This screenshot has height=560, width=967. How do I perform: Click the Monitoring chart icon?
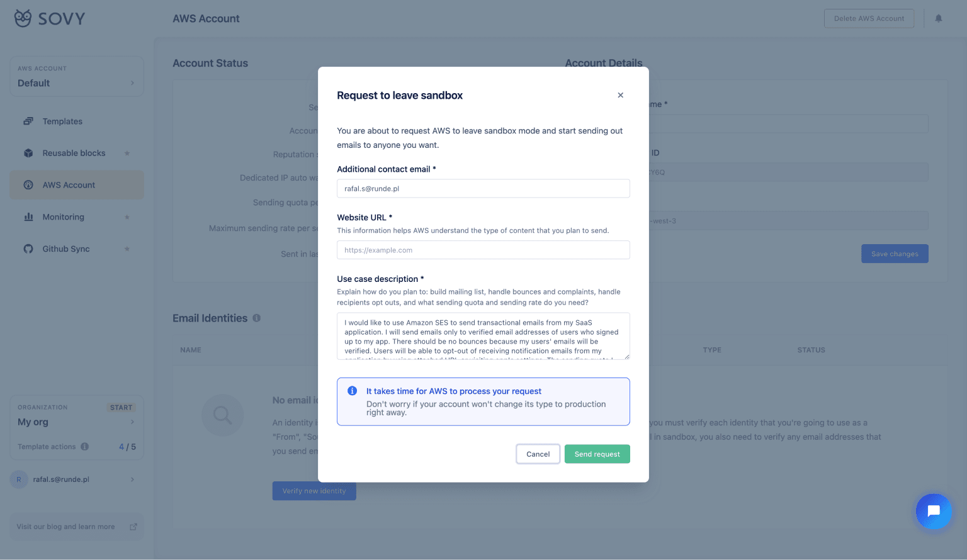(x=28, y=217)
